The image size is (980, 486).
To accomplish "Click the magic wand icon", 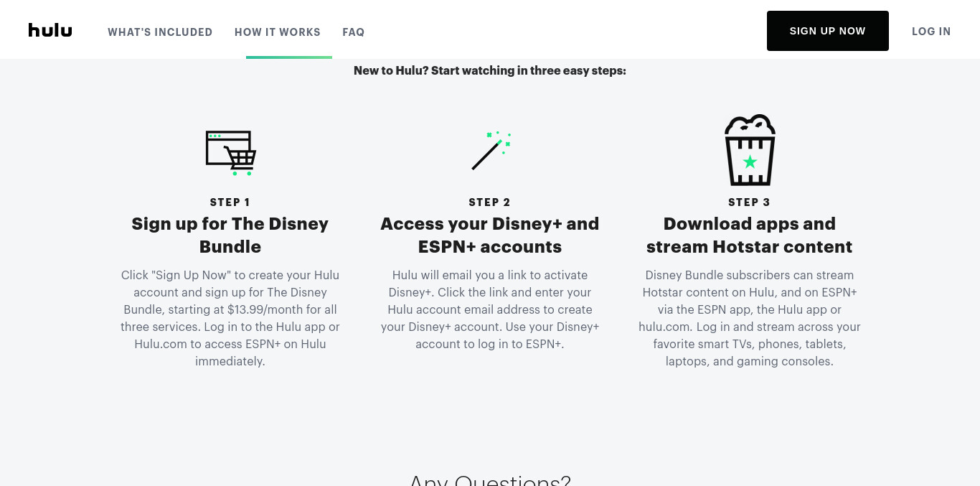I will 491,150.
